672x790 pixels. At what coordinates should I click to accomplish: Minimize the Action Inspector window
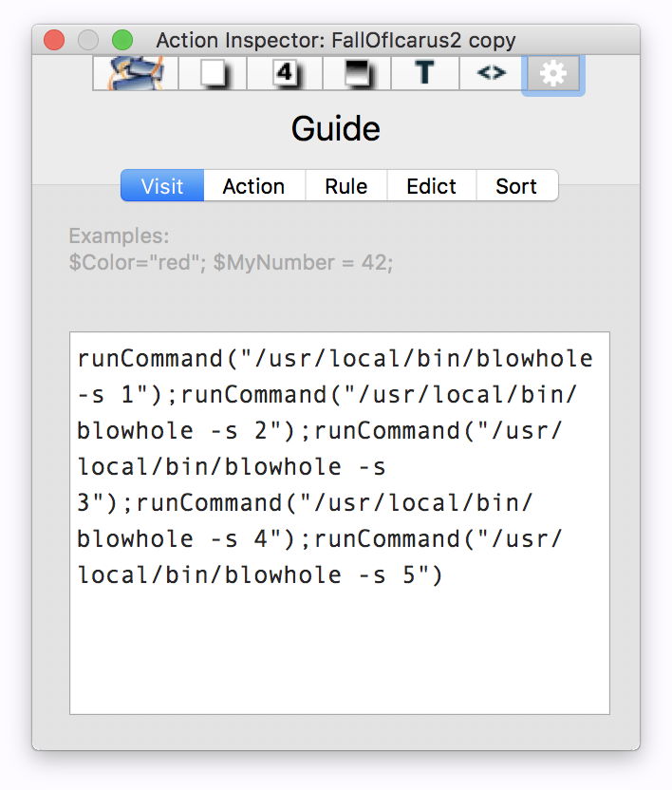pos(88,40)
